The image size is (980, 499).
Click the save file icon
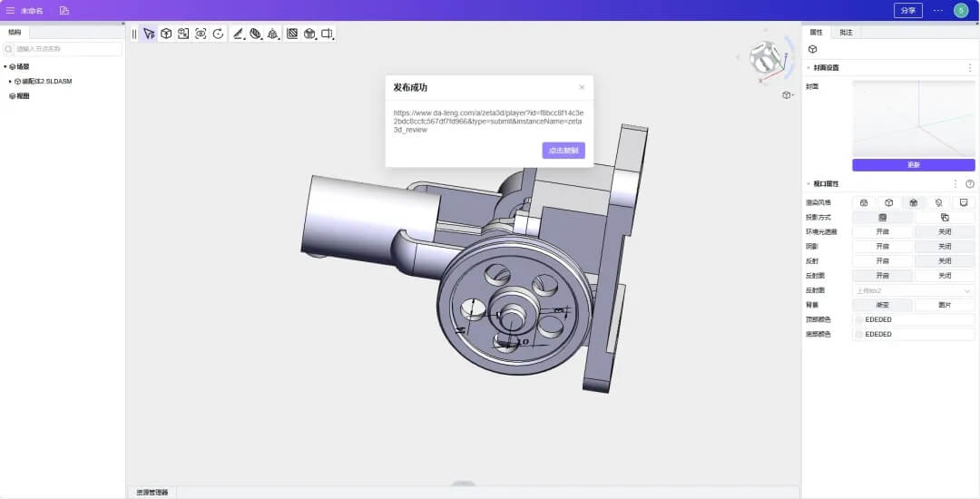coord(64,11)
